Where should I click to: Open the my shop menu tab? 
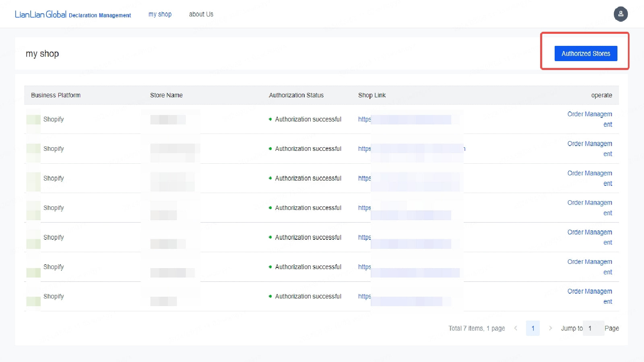click(x=160, y=14)
